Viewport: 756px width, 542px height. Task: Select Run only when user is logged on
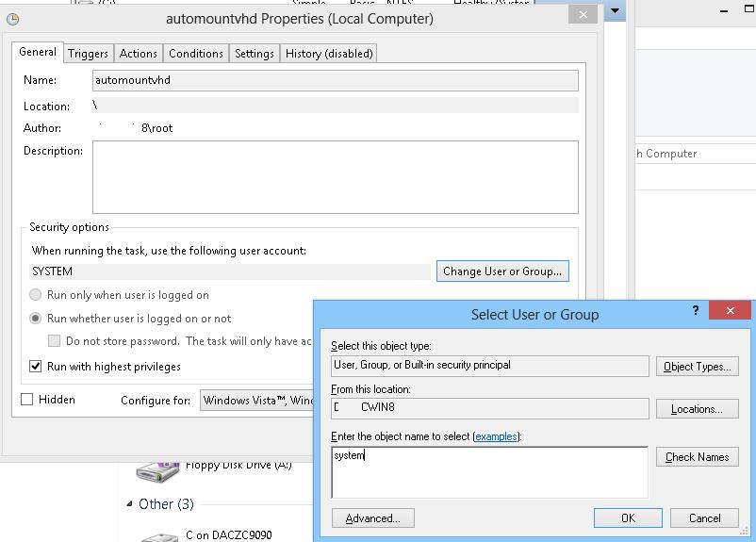[35, 295]
